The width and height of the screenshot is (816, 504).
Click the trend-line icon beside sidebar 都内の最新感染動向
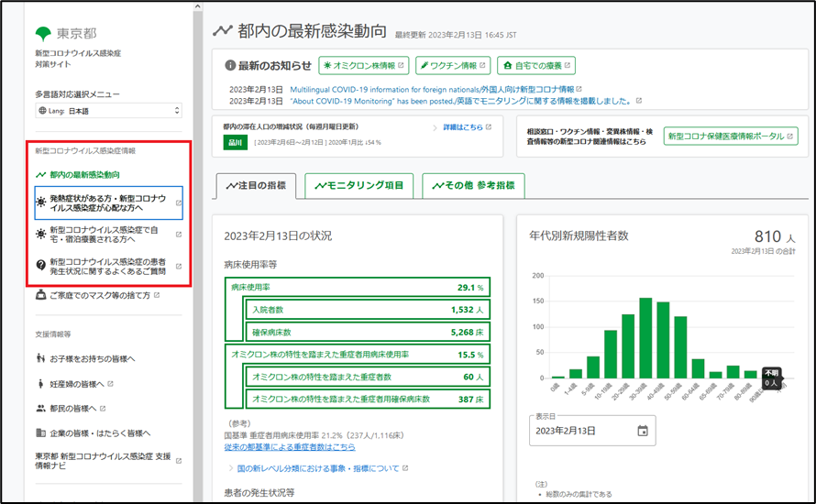pyautogui.click(x=40, y=175)
